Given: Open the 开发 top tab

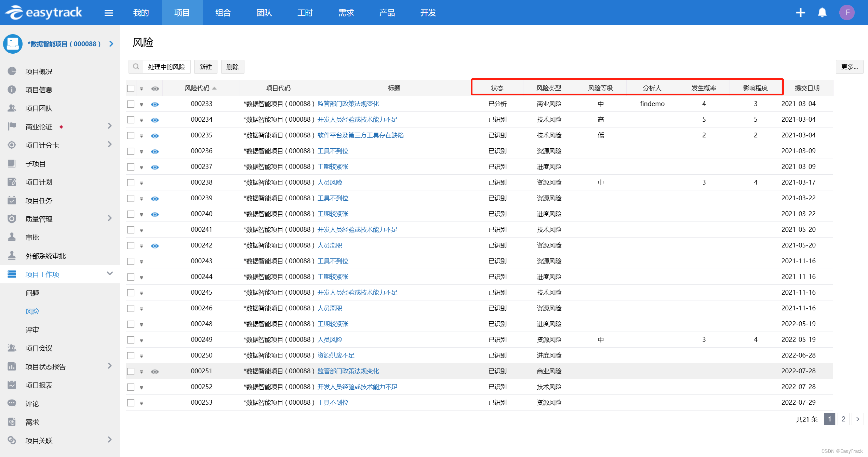Looking at the screenshot, I should (x=428, y=13).
